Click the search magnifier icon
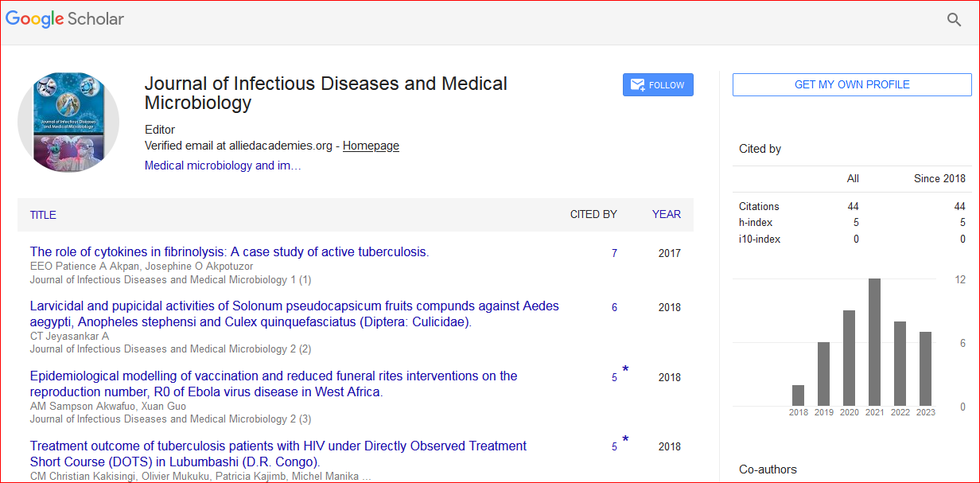980x483 pixels. click(x=954, y=20)
